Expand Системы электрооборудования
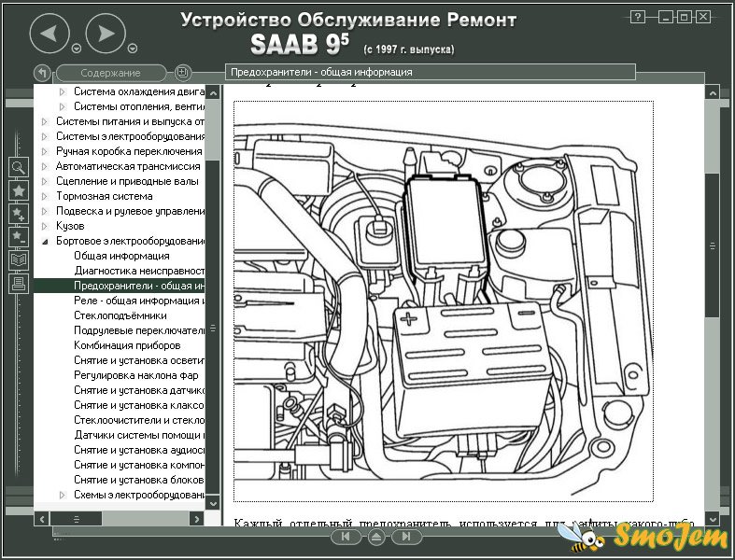Viewport: 735px width, 560px height. 45,137
